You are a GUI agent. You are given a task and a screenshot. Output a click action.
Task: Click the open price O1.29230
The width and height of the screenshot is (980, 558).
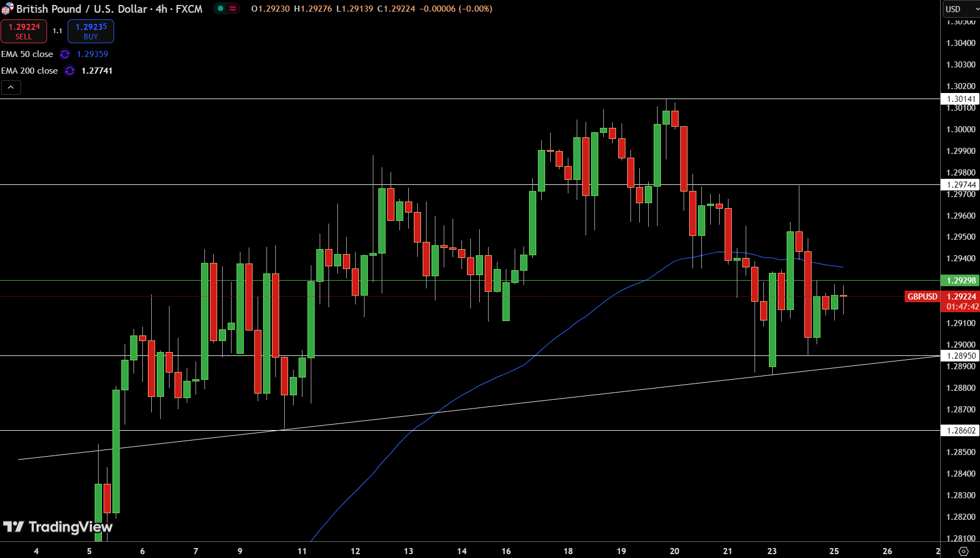pos(270,9)
